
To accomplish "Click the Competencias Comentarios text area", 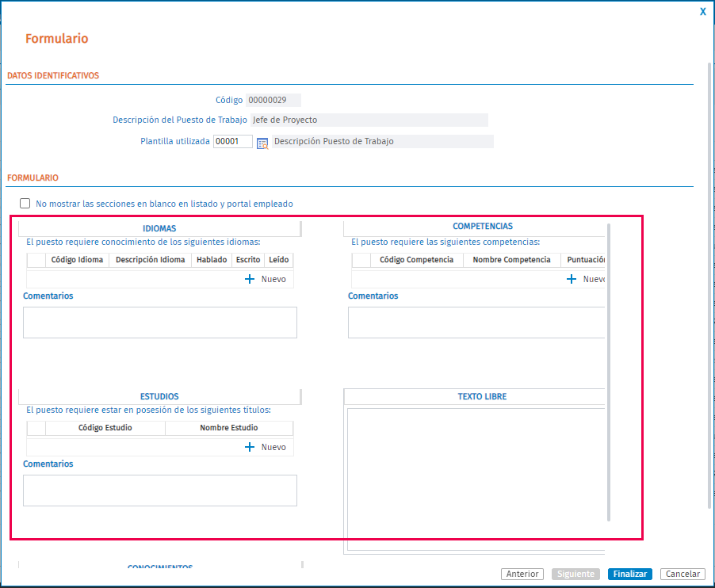I will 476,323.
